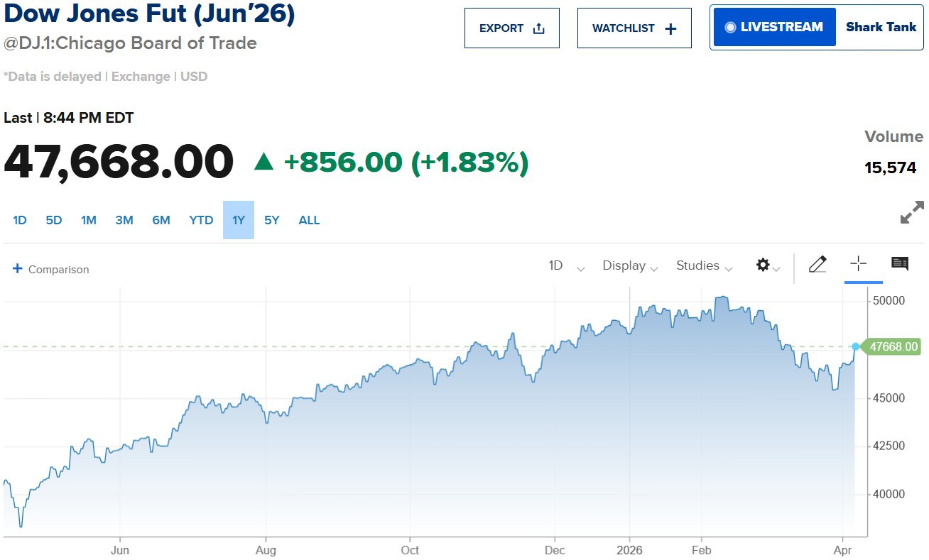Click the WATCHLIST button

[634, 28]
